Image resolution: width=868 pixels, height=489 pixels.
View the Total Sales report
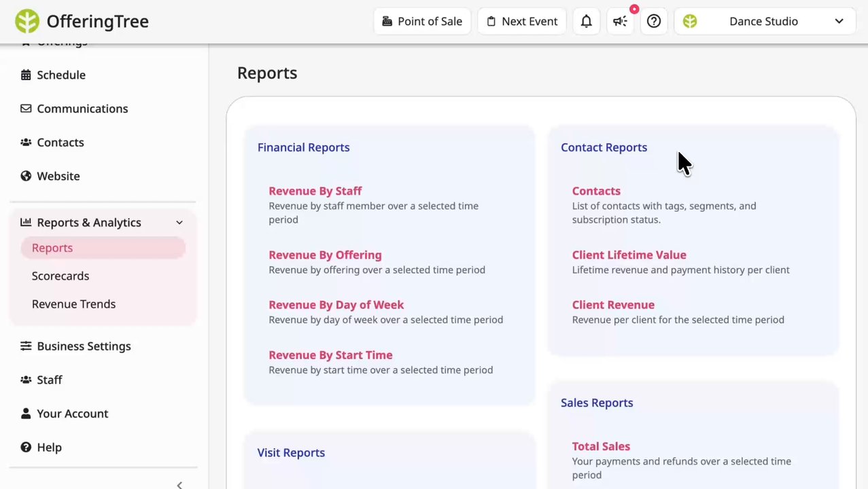click(x=601, y=446)
